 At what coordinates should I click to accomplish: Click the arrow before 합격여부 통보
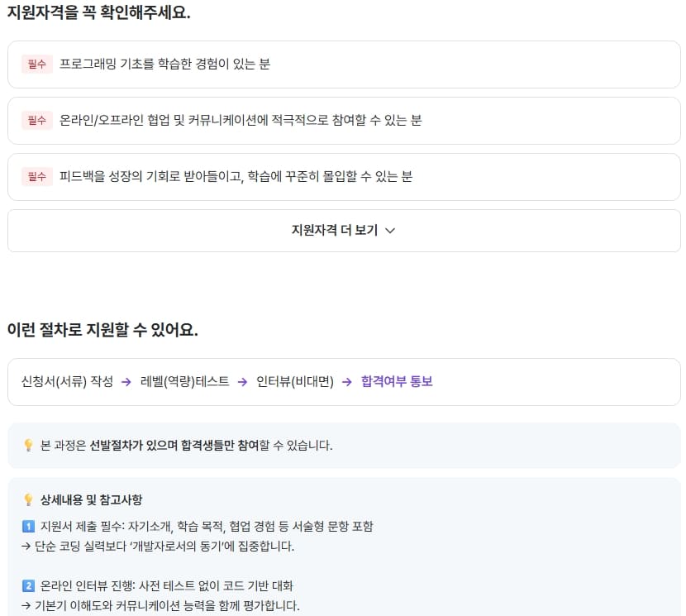coord(346,384)
